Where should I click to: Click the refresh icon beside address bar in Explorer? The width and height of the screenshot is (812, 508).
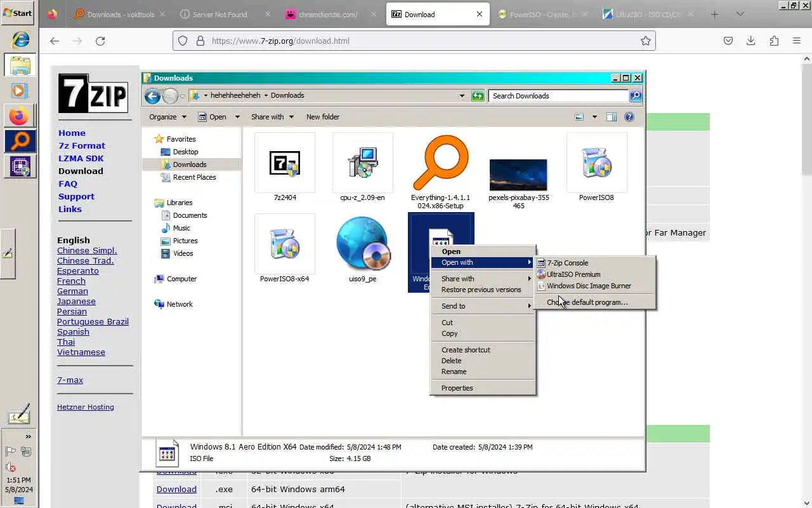click(x=478, y=96)
